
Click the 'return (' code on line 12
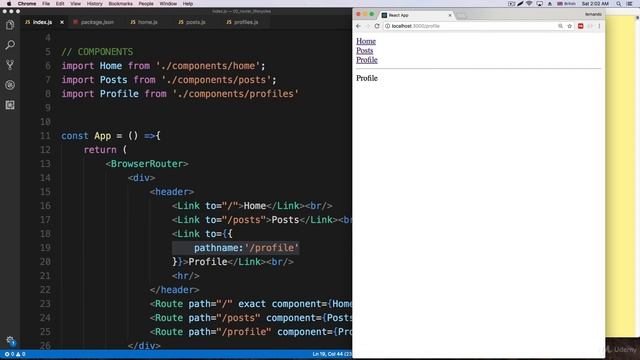pyautogui.click(x=105, y=150)
